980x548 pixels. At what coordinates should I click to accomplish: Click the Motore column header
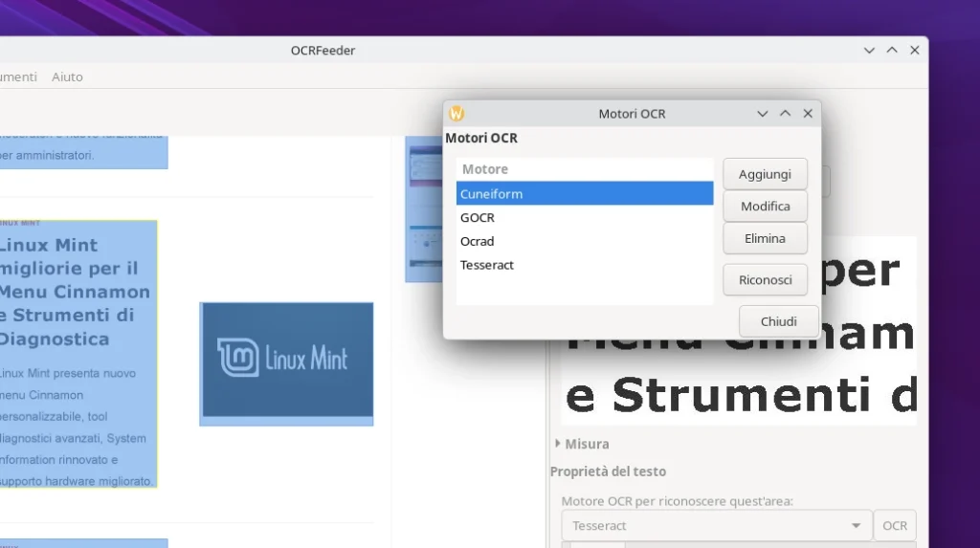(x=585, y=169)
